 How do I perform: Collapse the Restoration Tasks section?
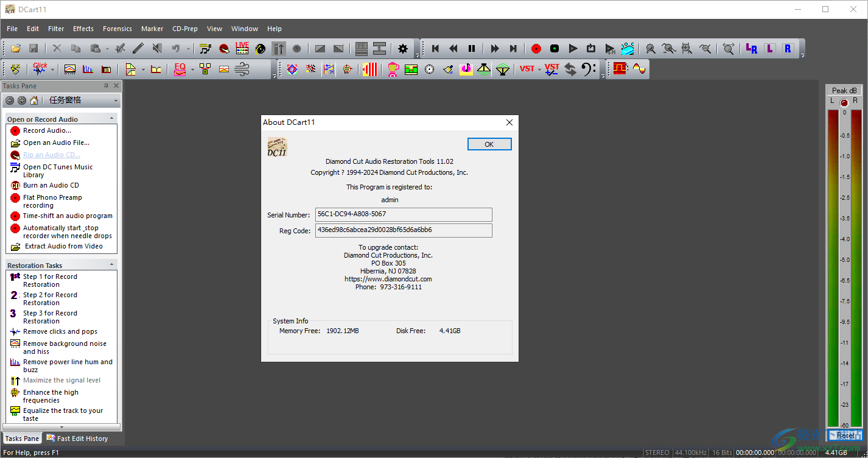(111, 265)
